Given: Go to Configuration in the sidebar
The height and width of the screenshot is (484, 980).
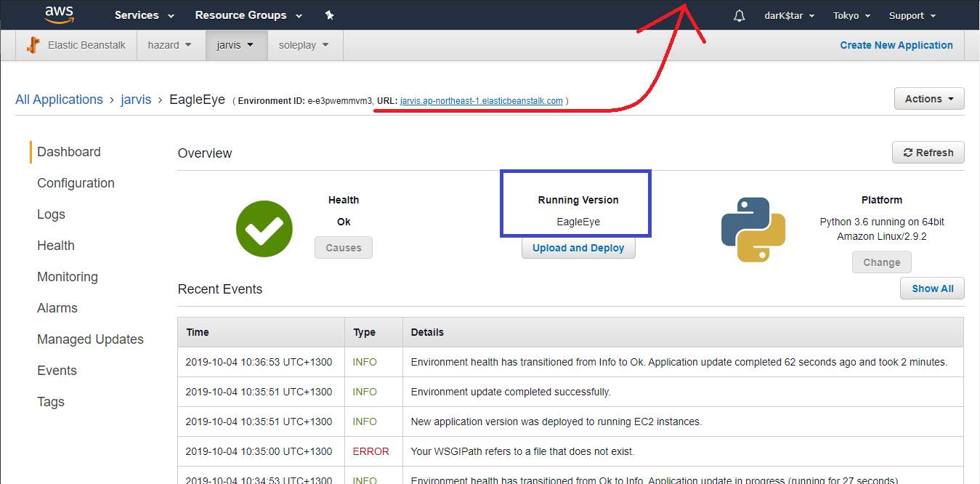Looking at the screenshot, I should 76,183.
